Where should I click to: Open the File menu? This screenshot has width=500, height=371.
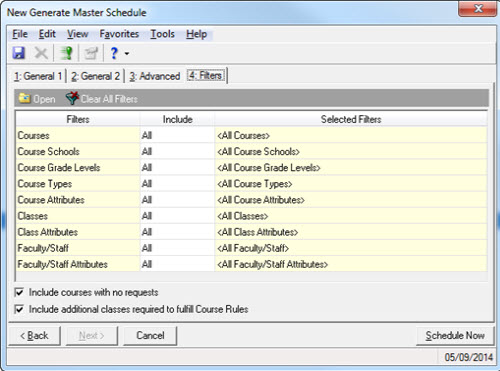coord(20,34)
